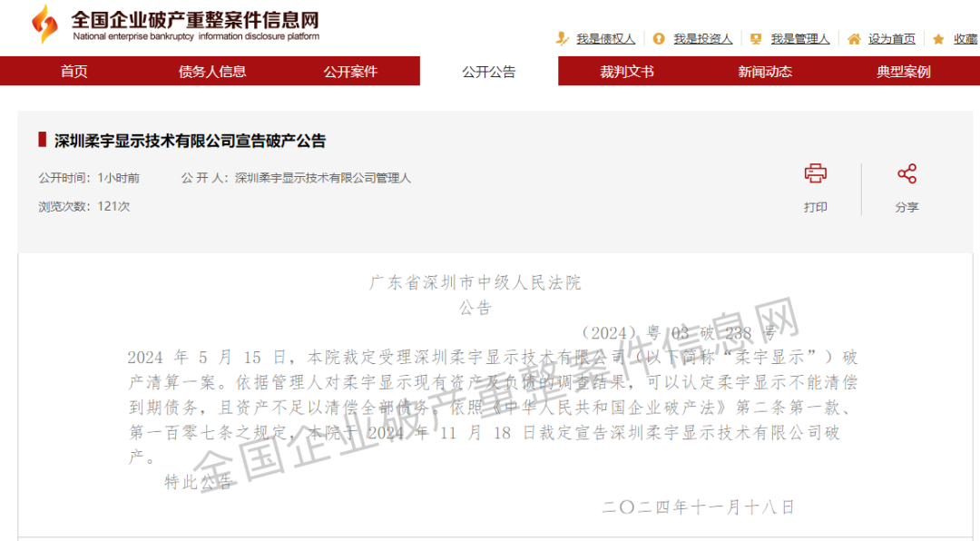
Task: Open the 新闻动态 nav tab
Action: tap(765, 72)
